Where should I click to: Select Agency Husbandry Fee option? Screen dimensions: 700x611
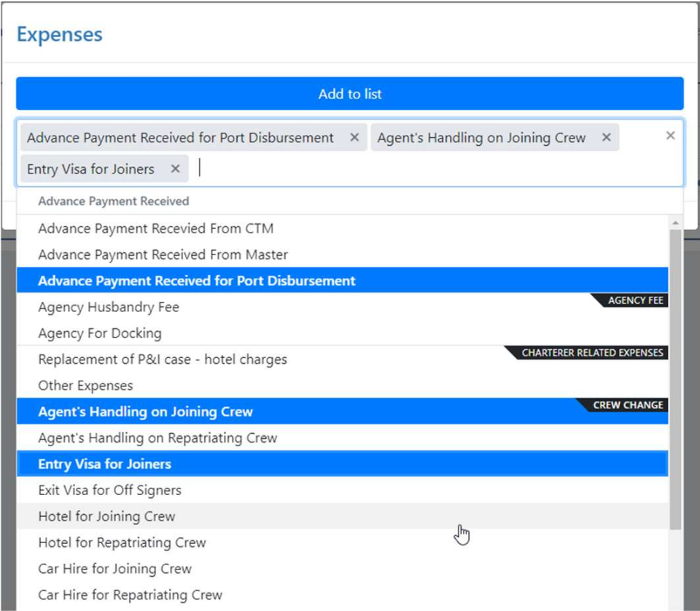point(109,307)
